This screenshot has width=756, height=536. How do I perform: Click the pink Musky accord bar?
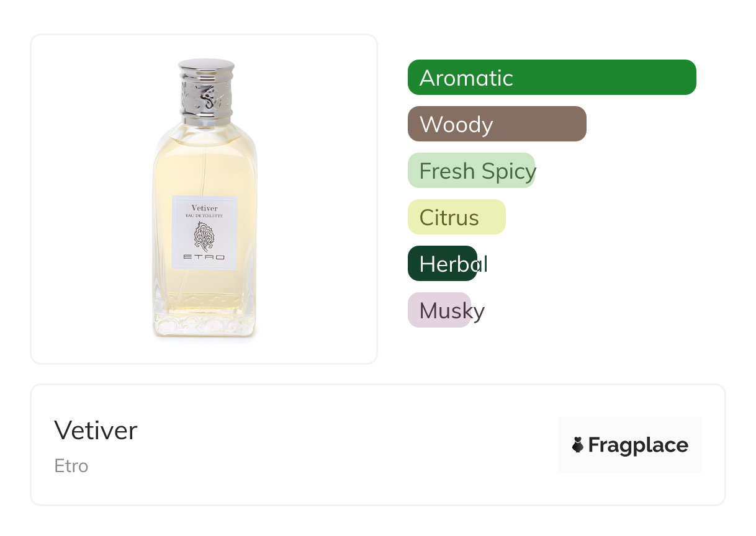click(439, 310)
